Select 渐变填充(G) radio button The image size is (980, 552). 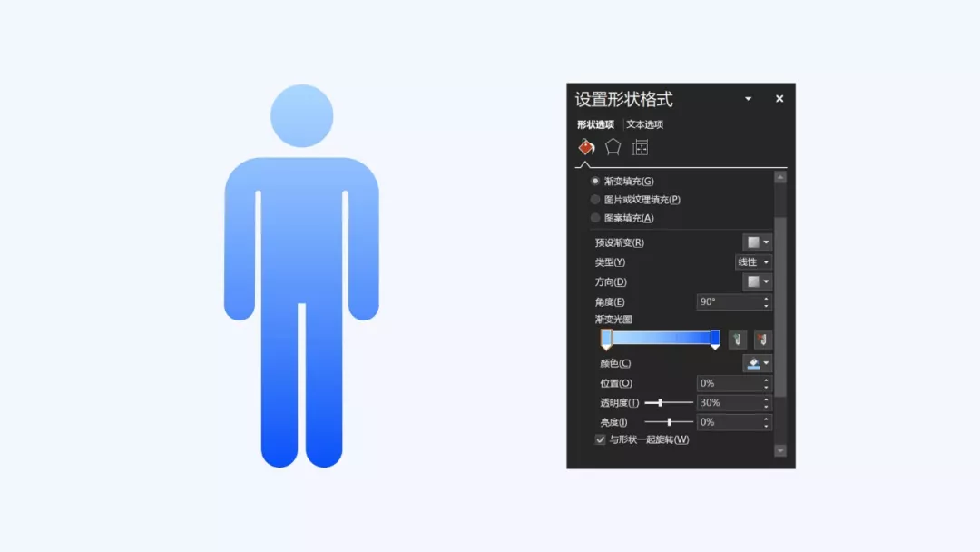pyautogui.click(x=595, y=181)
